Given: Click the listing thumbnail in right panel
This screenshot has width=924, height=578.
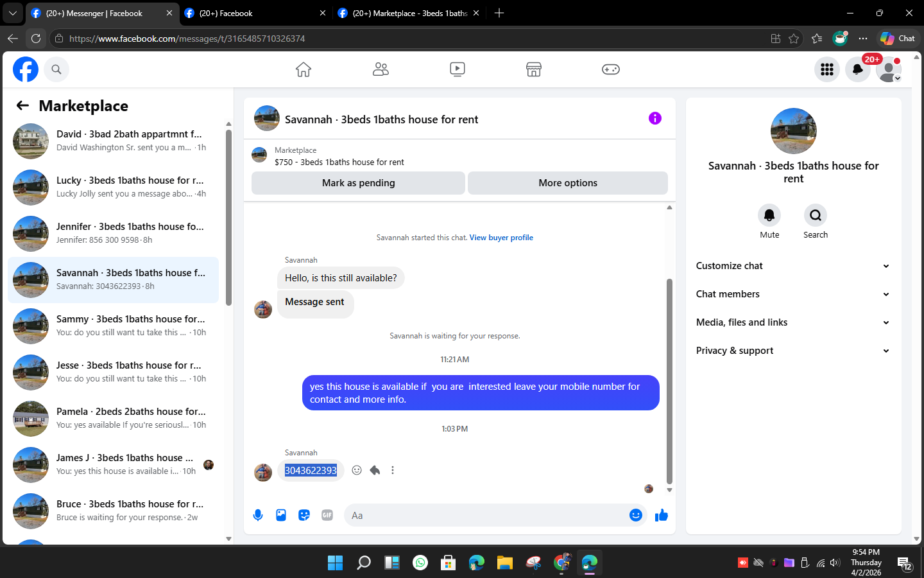Looking at the screenshot, I should pyautogui.click(x=794, y=131).
